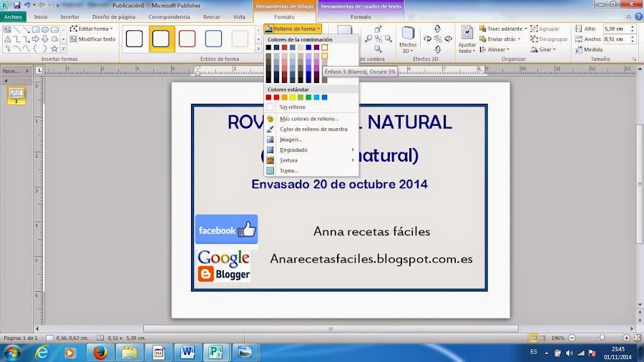Open Ajustar texto dropdown
The image size is (644, 362).
coord(467,40)
